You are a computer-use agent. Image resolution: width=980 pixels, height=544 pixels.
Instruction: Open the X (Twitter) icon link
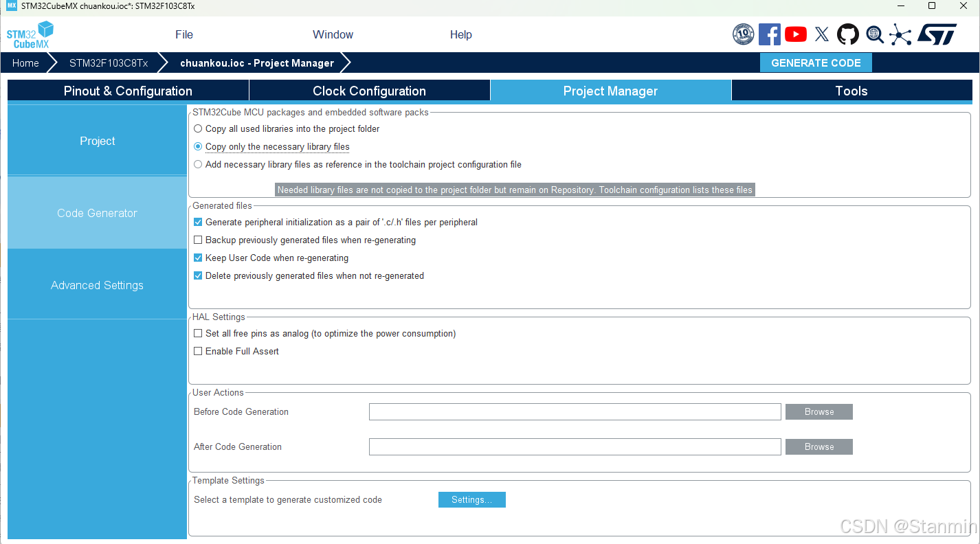822,34
